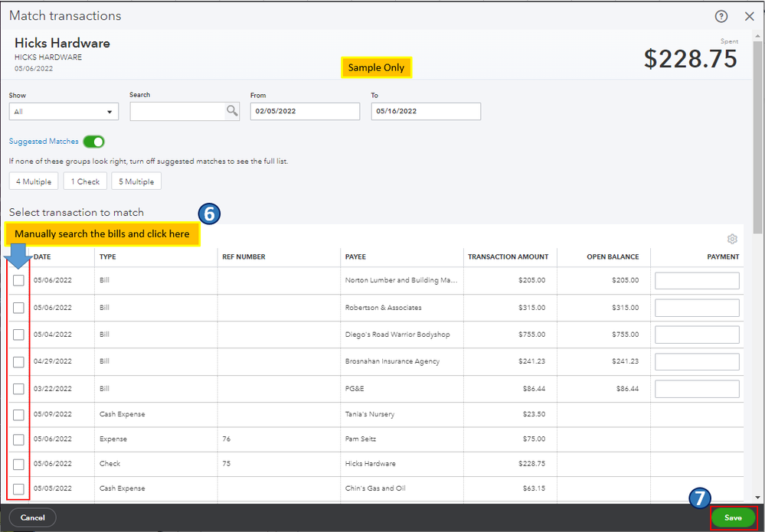Turn off the Suggested Matches toggle
The width and height of the screenshot is (765, 532).
94,142
